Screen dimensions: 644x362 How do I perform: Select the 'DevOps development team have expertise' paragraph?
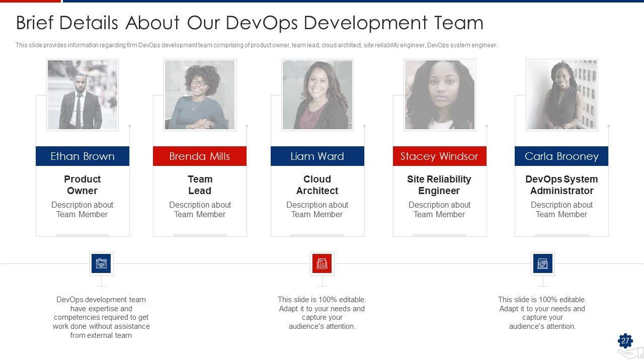click(x=101, y=317)
